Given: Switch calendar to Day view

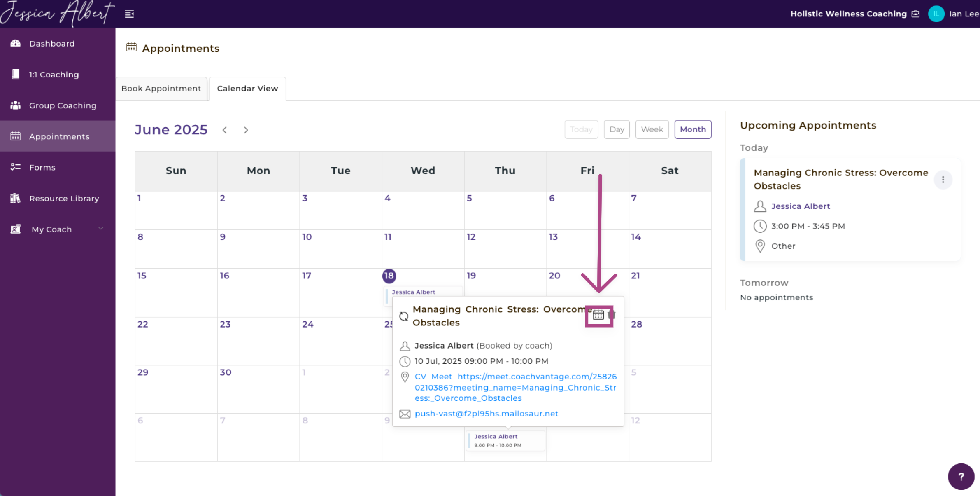Looking at the screenshot, I should click(x=617, y=129).
